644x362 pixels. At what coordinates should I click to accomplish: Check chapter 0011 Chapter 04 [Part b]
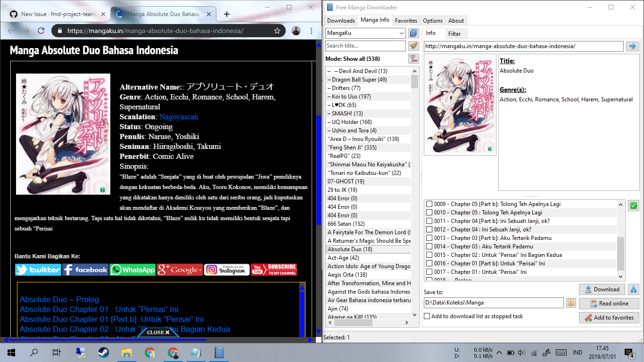(x=429, y=221)
